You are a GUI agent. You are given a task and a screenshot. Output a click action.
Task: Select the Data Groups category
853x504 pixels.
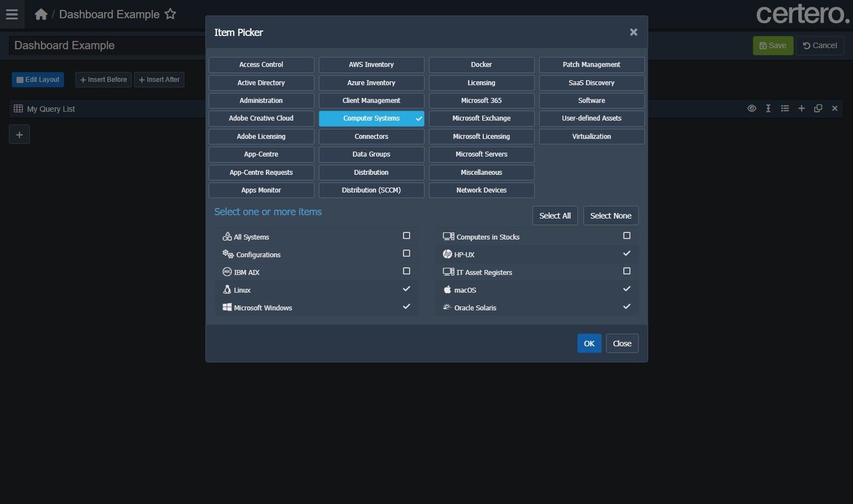pos(371,154)
